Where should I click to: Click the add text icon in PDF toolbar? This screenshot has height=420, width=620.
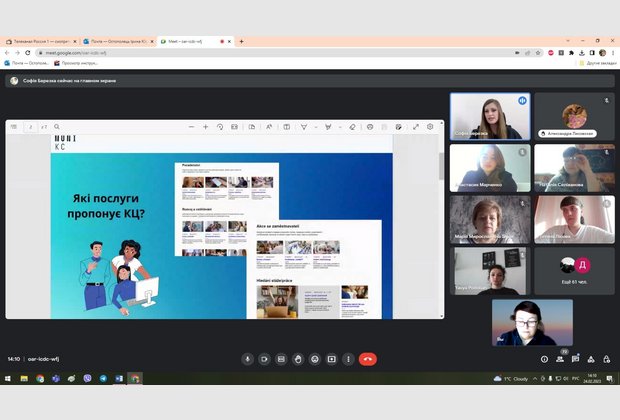pos(287,127)
